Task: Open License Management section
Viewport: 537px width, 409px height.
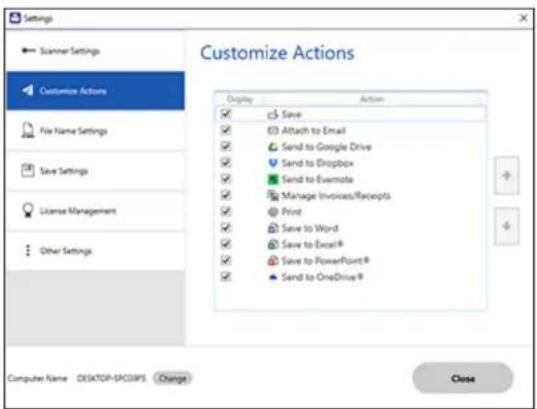Action: pyautogui.click(x=95, y=211)
